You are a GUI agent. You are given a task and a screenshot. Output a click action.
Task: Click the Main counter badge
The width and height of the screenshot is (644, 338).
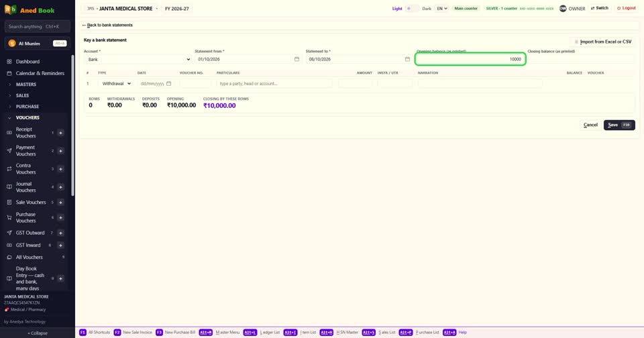pos(466,9)
